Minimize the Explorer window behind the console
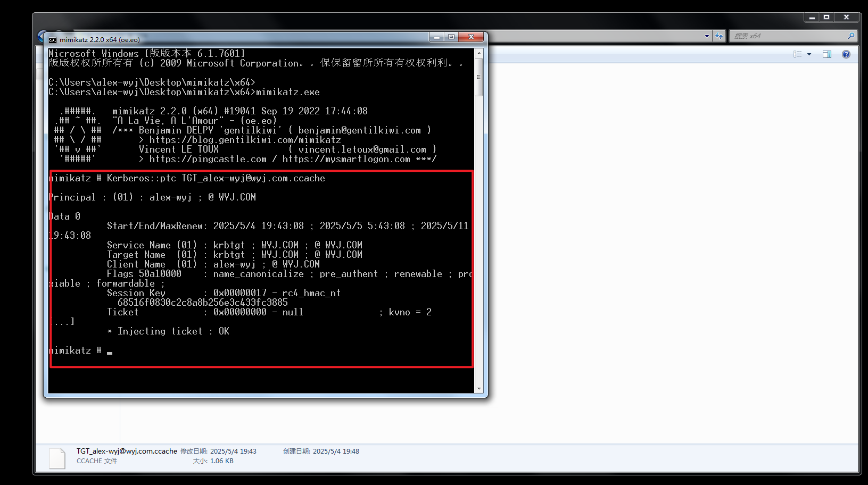Screen dimensions: 868x485 (x=812, y=18)
